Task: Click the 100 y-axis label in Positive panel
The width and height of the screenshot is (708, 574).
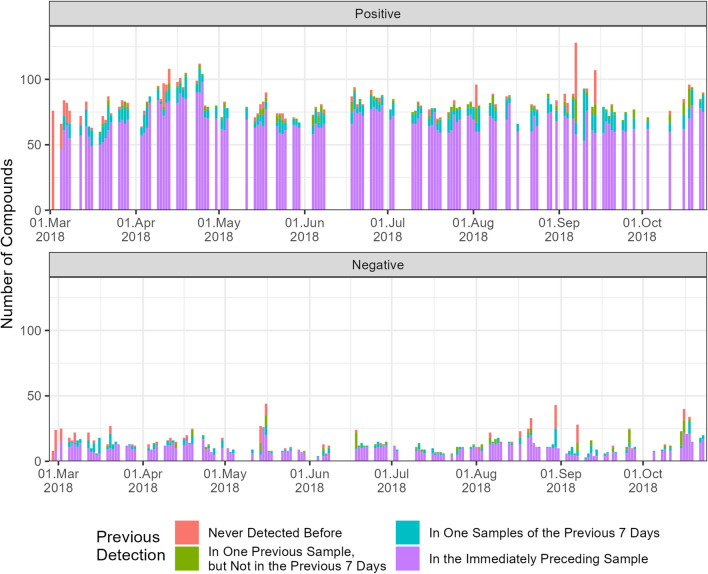Action: click(x=32, y=79)
